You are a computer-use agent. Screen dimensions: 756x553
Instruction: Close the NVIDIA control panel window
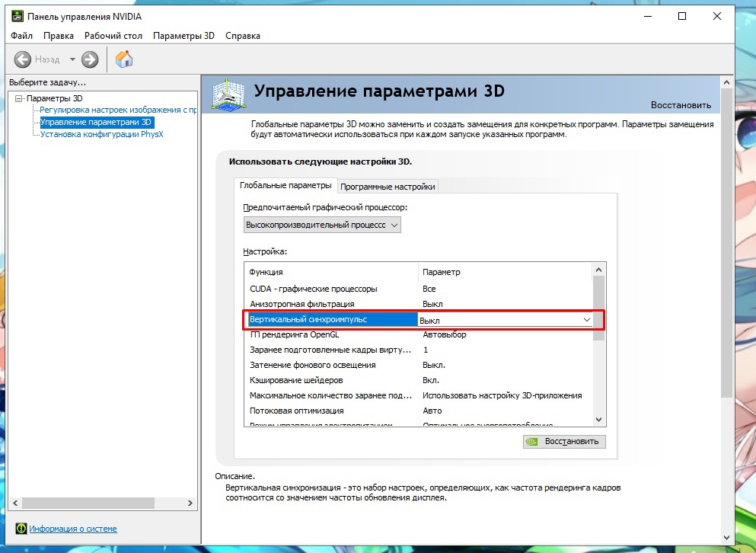pos(717,17)
